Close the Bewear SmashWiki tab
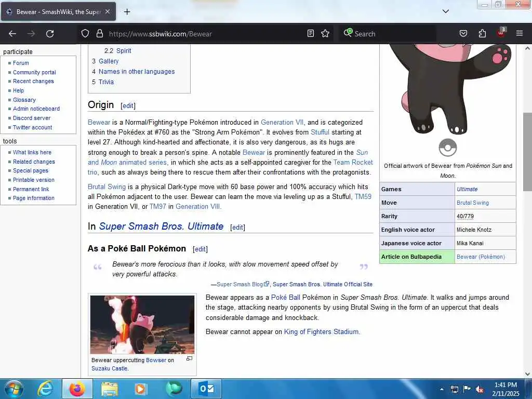Image resolution: width=532 pixels, height=399 pixels. (x=108, y=11)
